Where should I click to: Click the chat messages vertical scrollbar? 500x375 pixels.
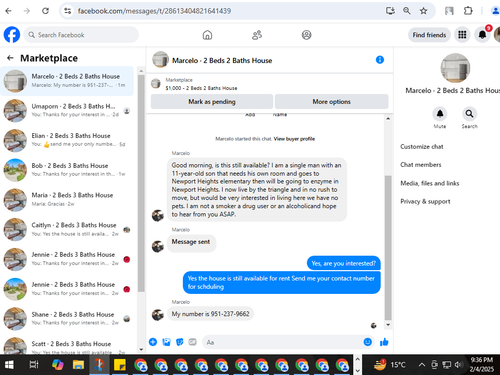(x=388, y=247)
